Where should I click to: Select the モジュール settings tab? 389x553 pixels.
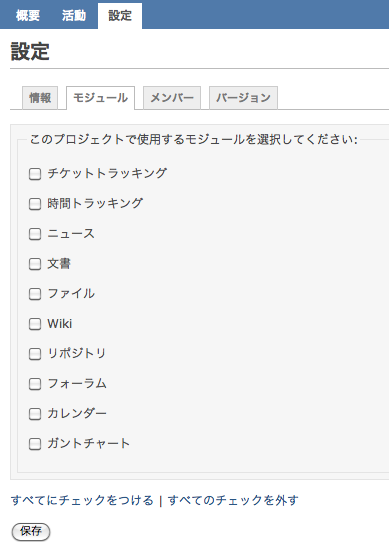point(101,98)
